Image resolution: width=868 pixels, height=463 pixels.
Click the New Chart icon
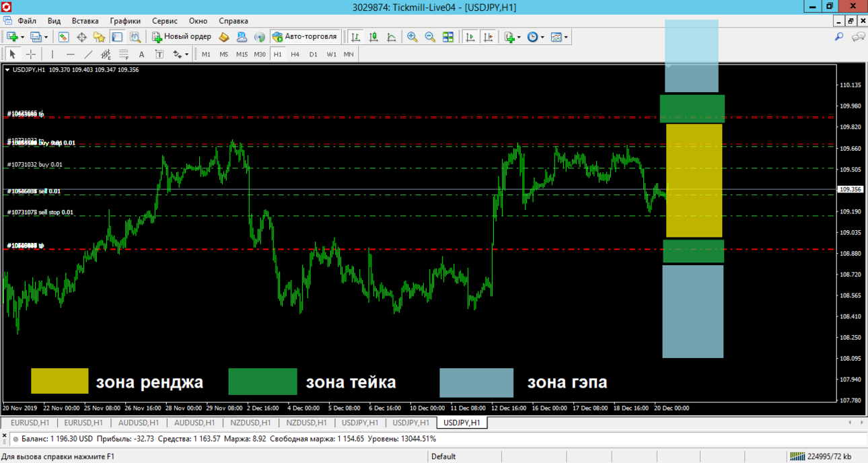(12, 37)
